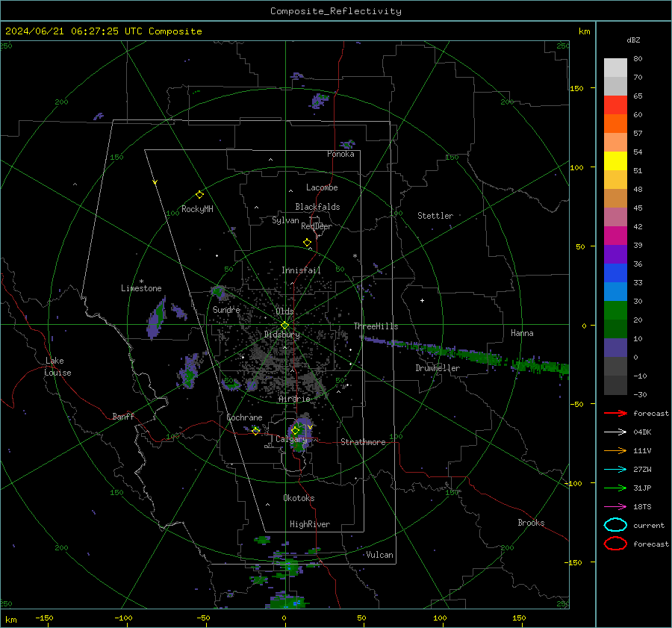The image size is (672, 628).
Task: Click the Innisfail label
Action: pos(301,270)
